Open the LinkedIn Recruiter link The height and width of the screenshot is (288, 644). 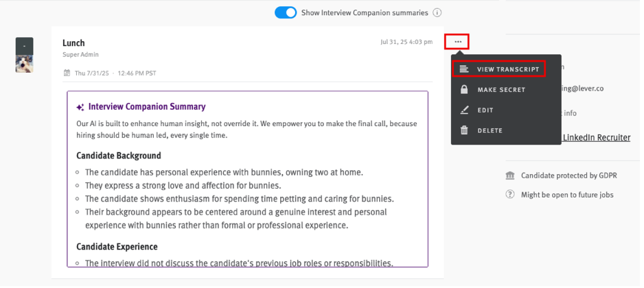595,138
